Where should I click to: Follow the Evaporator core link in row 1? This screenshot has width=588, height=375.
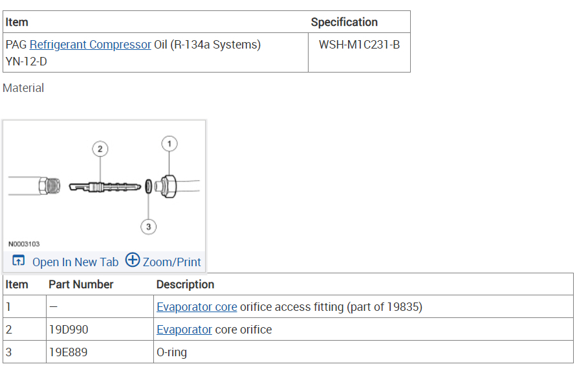[197, 307]
